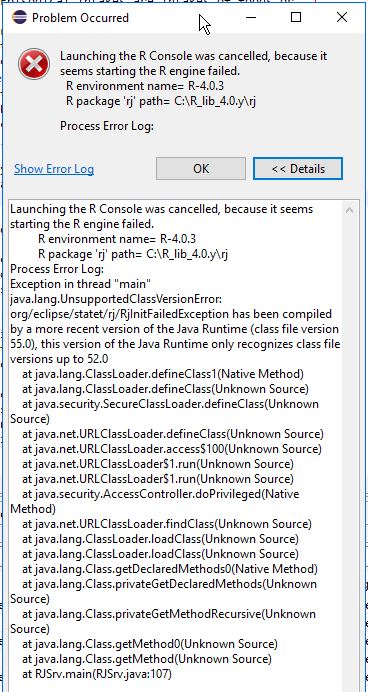Click the red error X icon

(34, 65)
